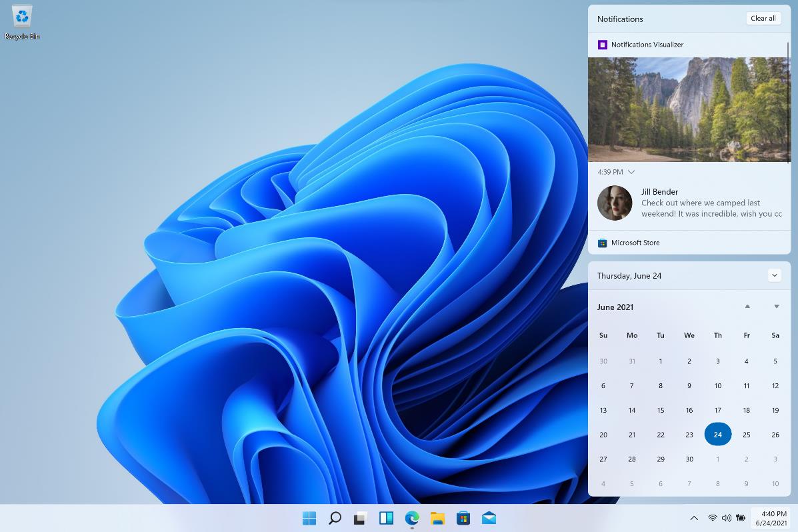Viewport: 798px width, 532px height.
Task: Select June 5 in the calendar
Action: [x=775, y=361]
